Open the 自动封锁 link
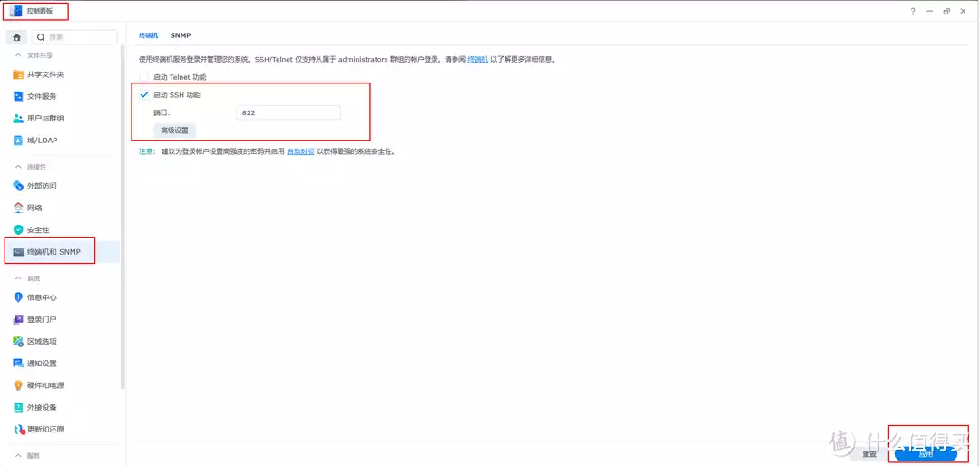 tap(300, 151)
